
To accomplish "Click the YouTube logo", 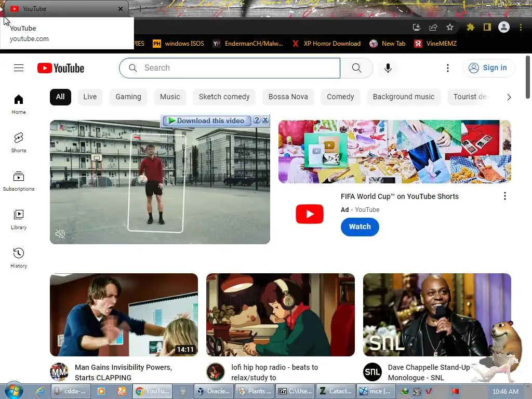I will 61,68.
